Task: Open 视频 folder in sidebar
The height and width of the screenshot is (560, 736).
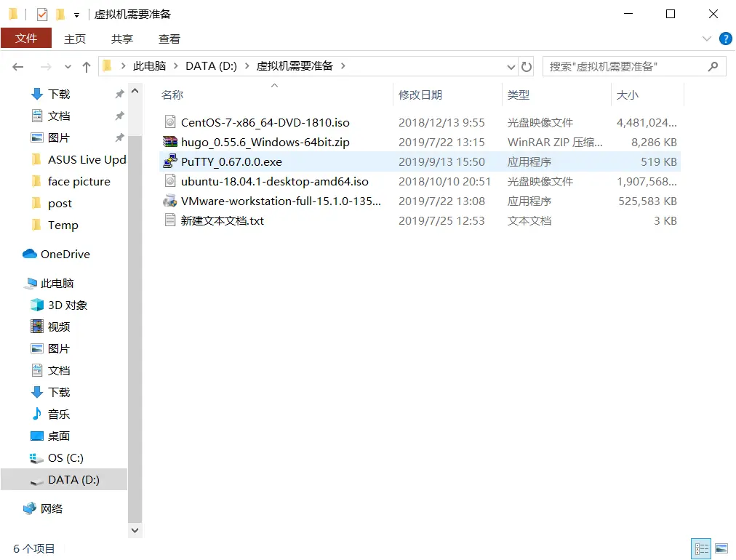Action: click(50, 327)
